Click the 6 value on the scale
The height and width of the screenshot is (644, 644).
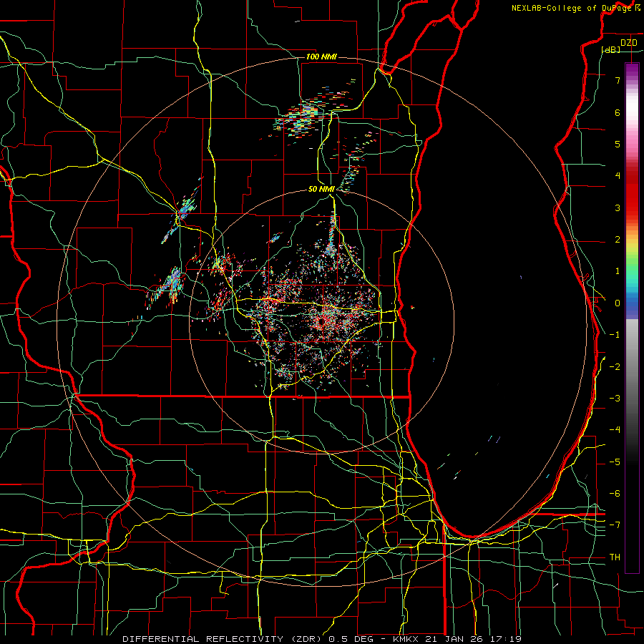pos(618,112)
